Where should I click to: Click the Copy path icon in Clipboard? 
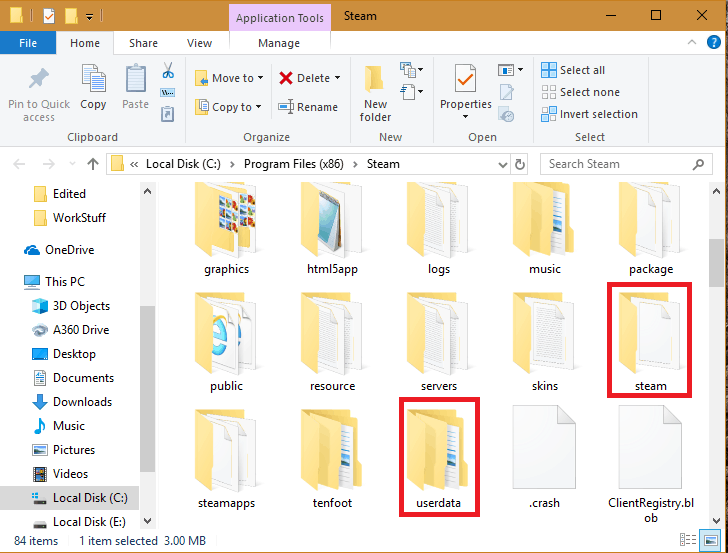168,92
